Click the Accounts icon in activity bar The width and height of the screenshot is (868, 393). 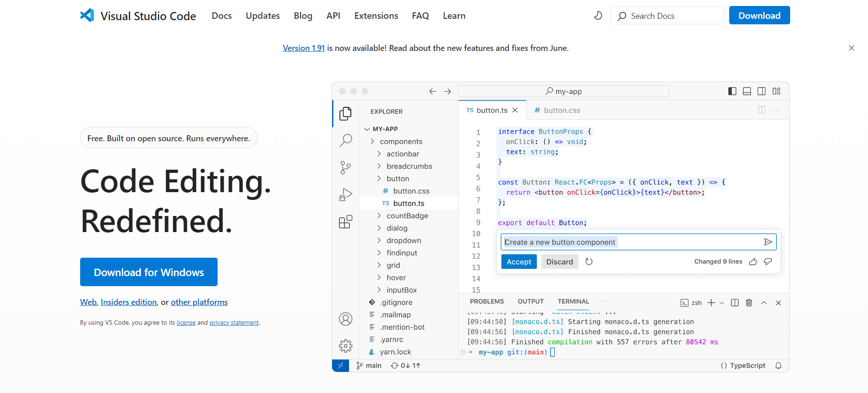346,319
